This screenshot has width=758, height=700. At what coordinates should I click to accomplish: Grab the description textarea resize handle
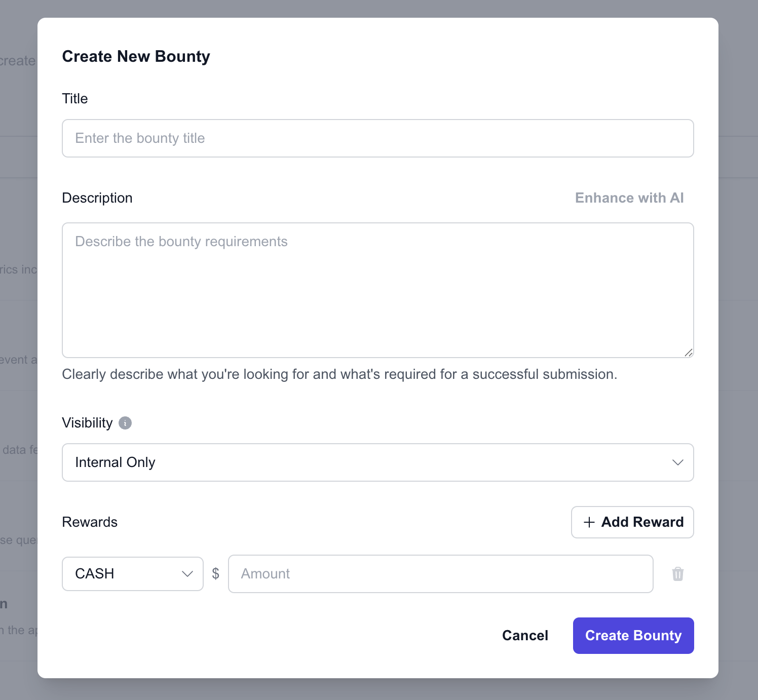point(689,353)
